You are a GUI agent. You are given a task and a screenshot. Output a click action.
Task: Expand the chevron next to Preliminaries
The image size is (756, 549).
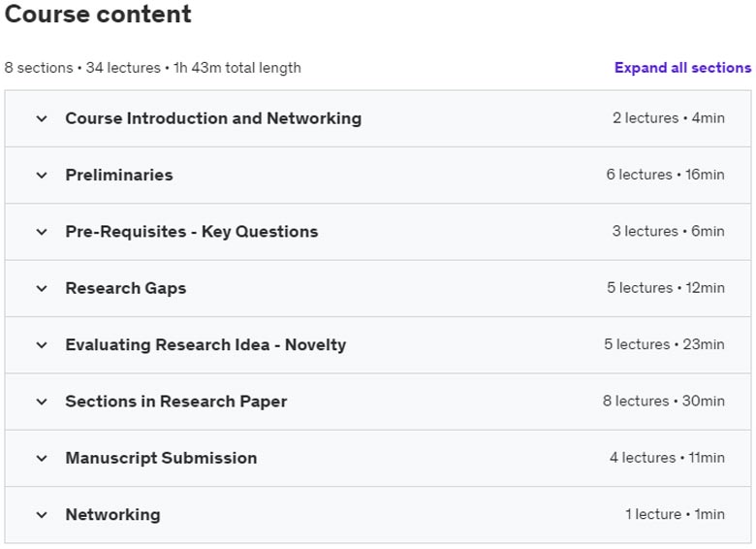click(42, 176)
